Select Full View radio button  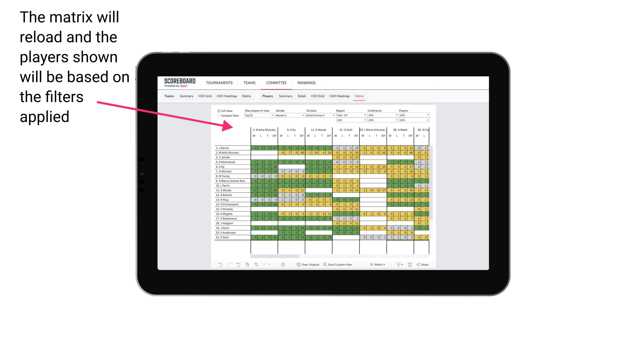(x=218, y=111)
